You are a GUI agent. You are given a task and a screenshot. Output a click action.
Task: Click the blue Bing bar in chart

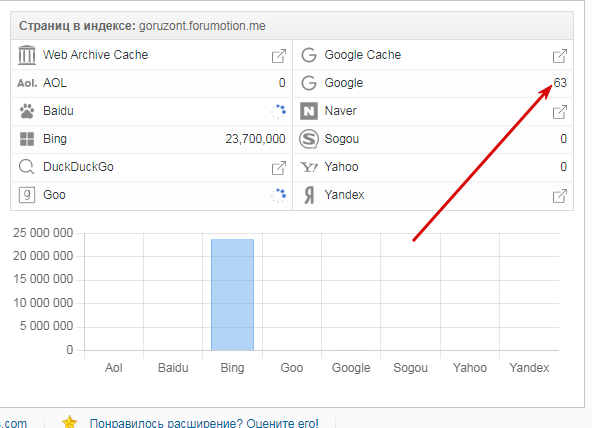click(233, 295)
